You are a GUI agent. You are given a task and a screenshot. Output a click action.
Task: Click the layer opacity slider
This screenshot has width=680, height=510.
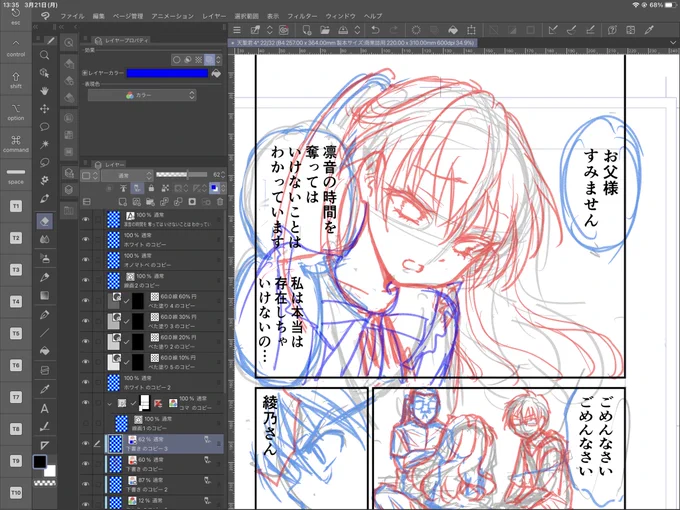181,175
